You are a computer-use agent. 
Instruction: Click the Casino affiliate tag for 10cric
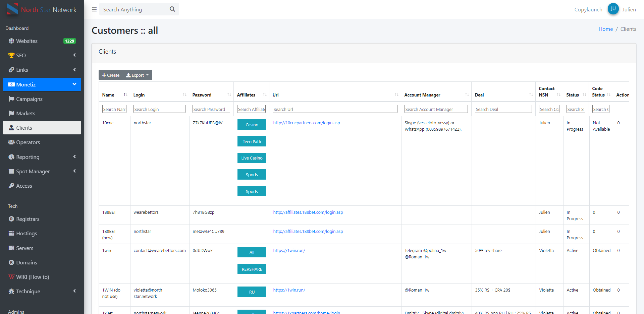pos(252,125)
